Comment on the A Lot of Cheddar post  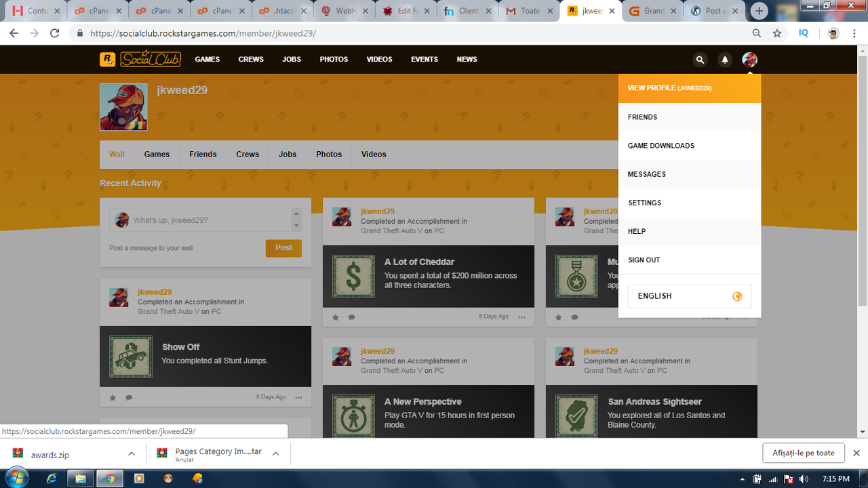pyautogui.click(x=352, y=317)
